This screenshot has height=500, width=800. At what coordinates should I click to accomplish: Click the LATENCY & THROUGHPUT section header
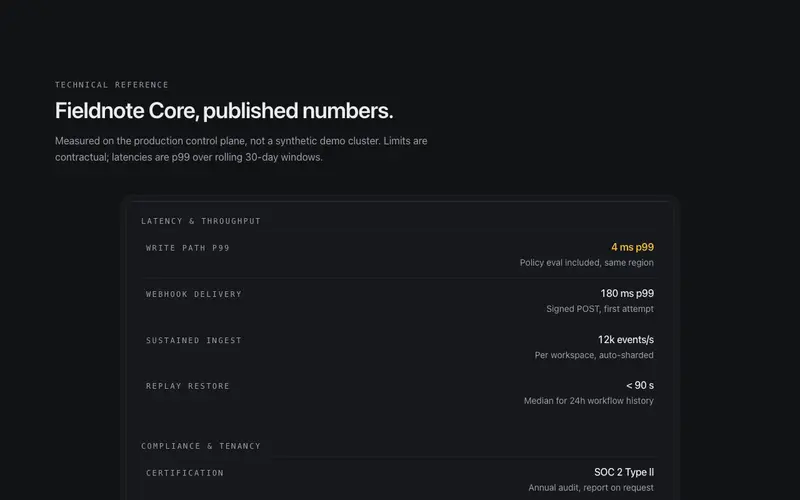click(201, 221)
